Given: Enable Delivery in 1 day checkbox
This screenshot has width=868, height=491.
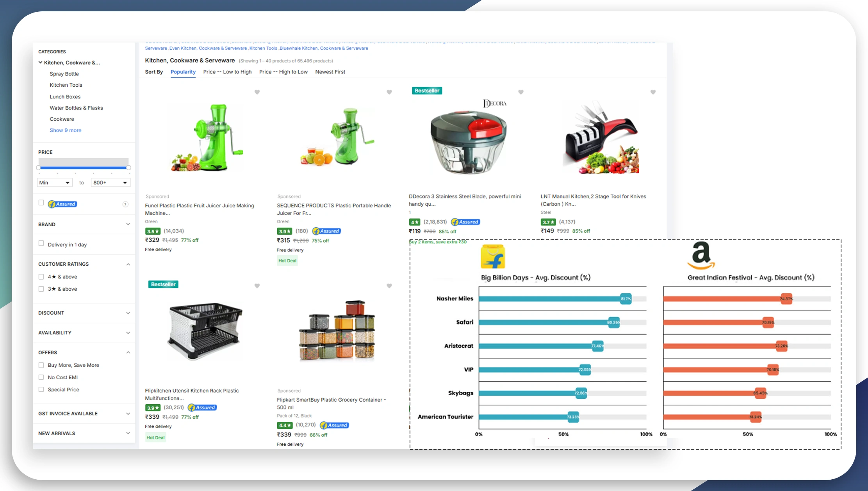Looking at the screenshot, I should [x=41, y=243].
